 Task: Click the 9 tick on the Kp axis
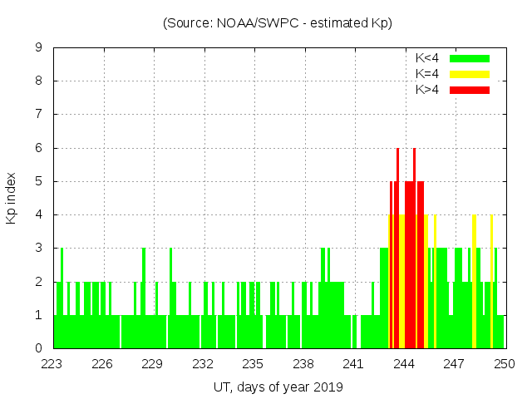39,48
